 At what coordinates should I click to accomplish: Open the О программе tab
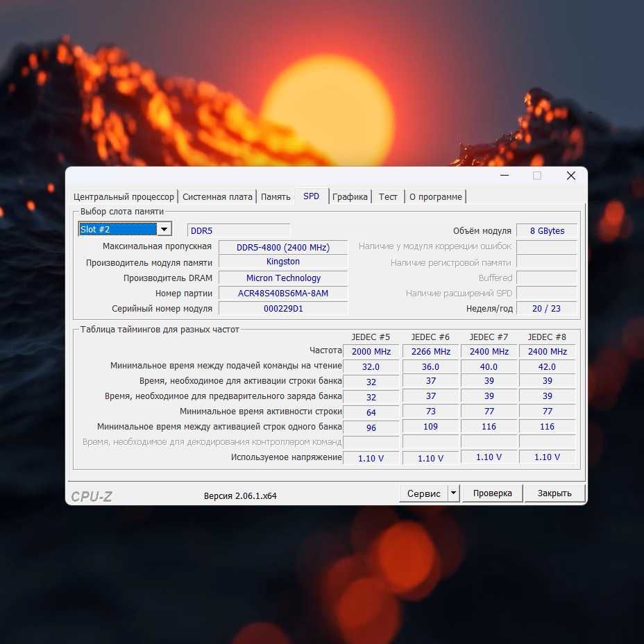point(436,196)
